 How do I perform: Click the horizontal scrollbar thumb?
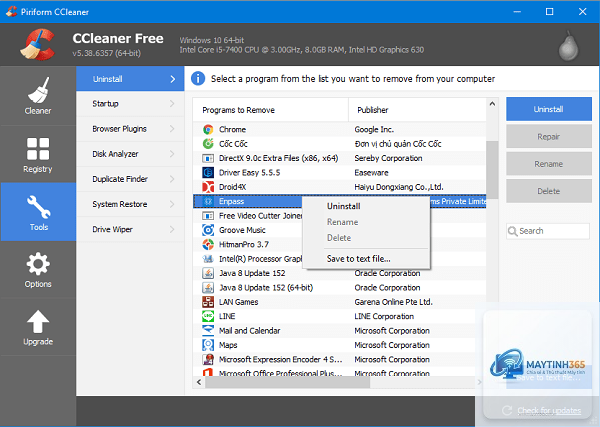(x=287, y=382)
